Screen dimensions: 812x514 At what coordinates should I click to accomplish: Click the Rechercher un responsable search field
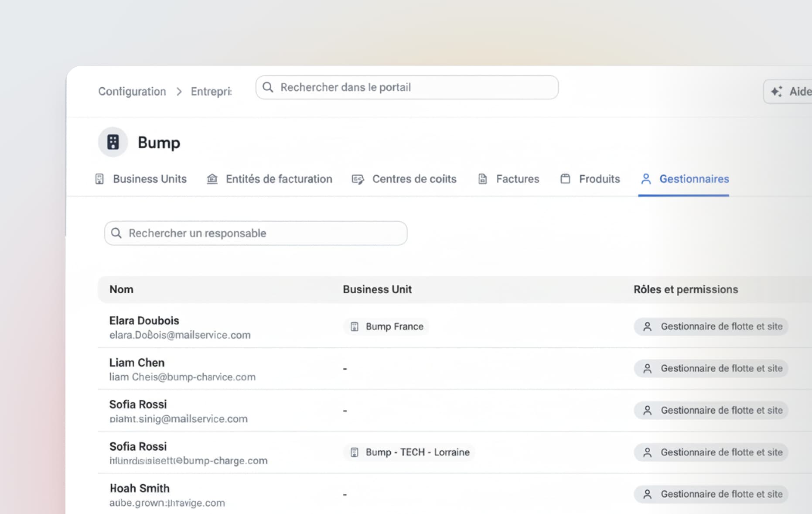[x=262, y=233]
